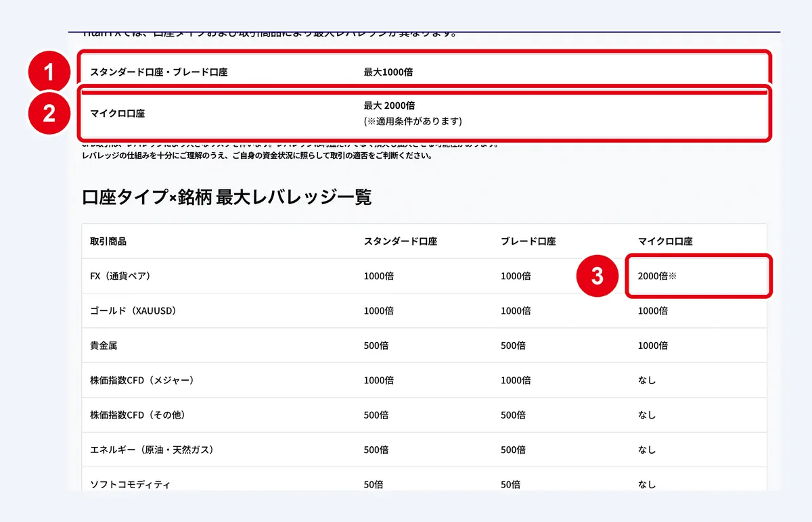Screen dimensions: 812x522
Task: Click the 取引商品 column header
Action: pos(108,241)
